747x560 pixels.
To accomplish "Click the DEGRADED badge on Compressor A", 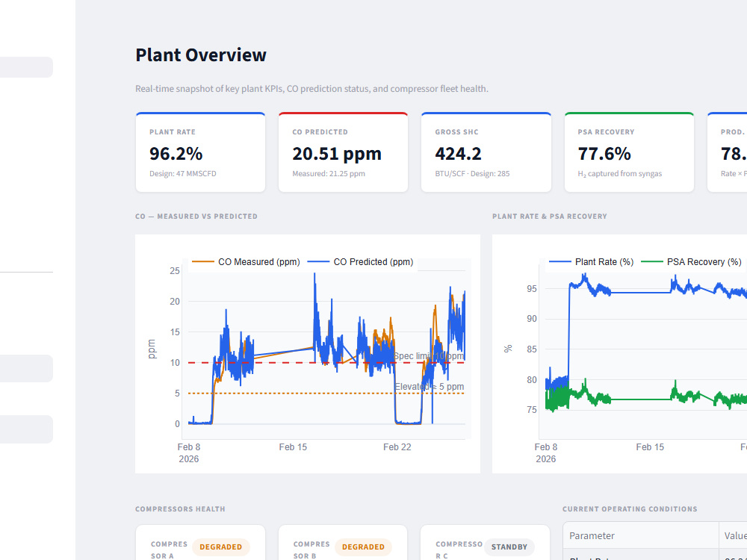I will pos(220,547).
